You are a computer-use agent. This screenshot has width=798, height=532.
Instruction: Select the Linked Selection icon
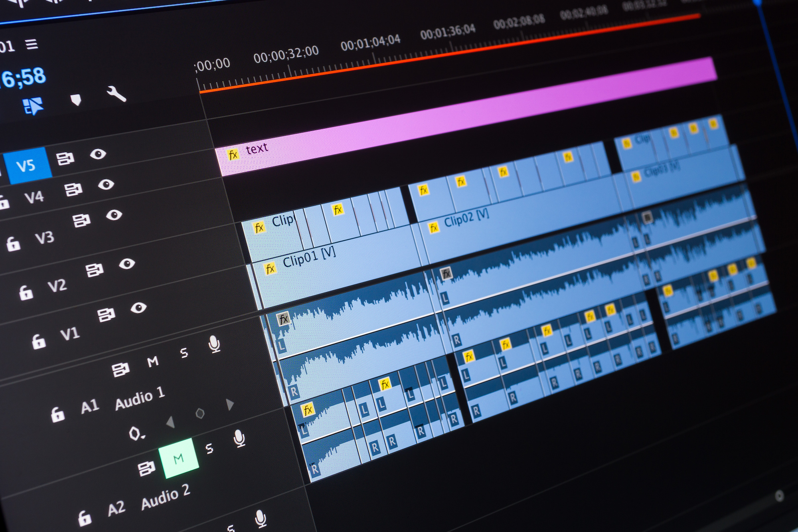point(33,105)
